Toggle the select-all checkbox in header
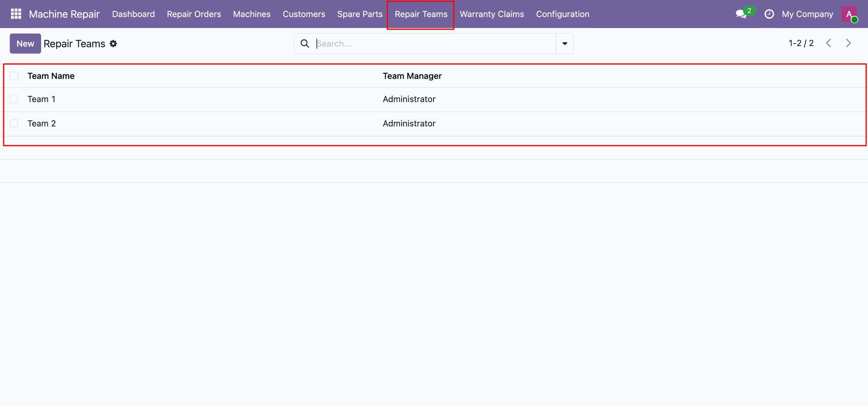 14,76
